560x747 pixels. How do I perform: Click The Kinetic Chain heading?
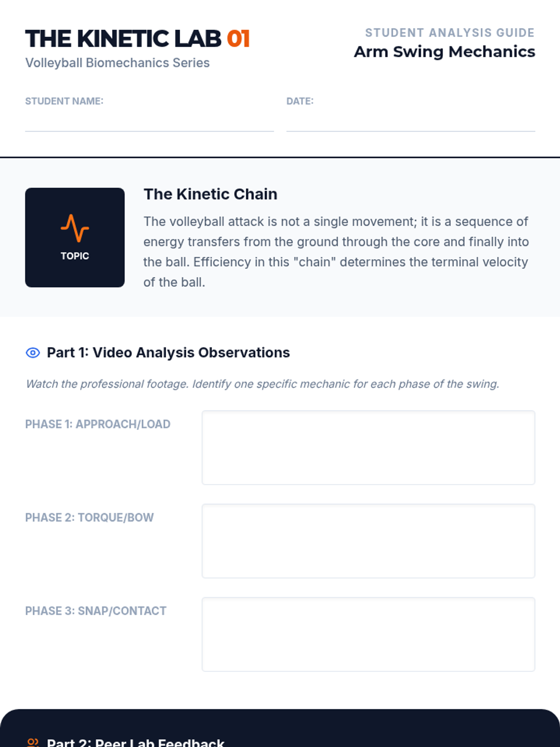[210, 194]
